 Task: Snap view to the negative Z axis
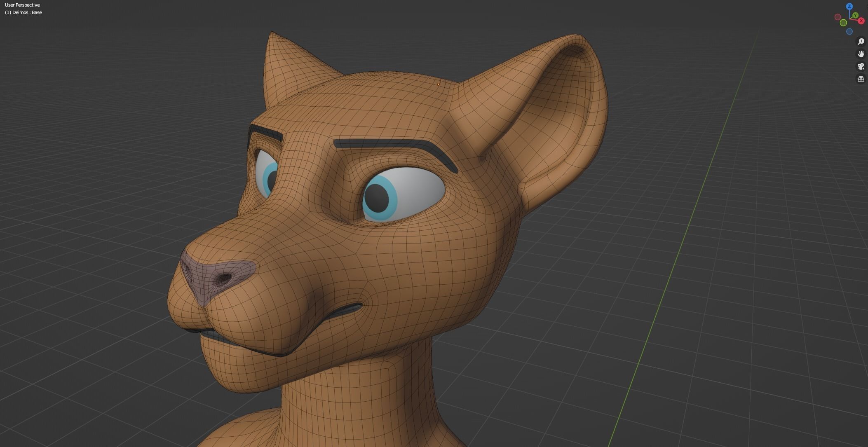point(849,31)
